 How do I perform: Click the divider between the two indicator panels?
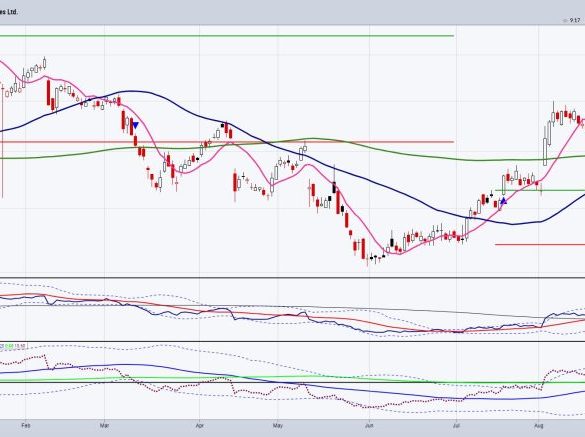tap(292, 341)
